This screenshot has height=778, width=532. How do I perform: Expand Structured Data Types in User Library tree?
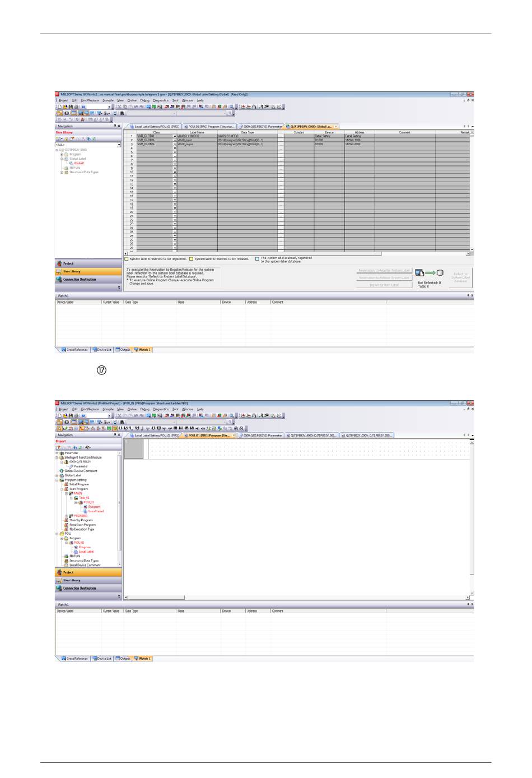point(62,172)
